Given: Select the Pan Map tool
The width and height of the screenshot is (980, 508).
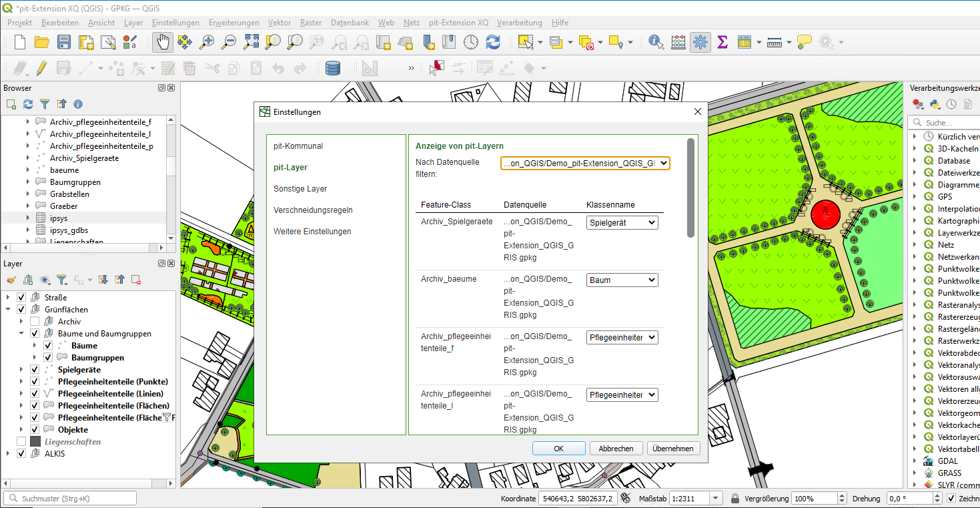Looking at the screenshot, I should coord(162,41).
